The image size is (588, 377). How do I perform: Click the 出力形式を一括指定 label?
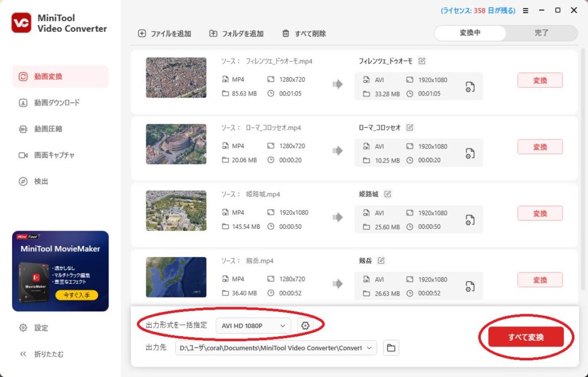coord(176,325)
